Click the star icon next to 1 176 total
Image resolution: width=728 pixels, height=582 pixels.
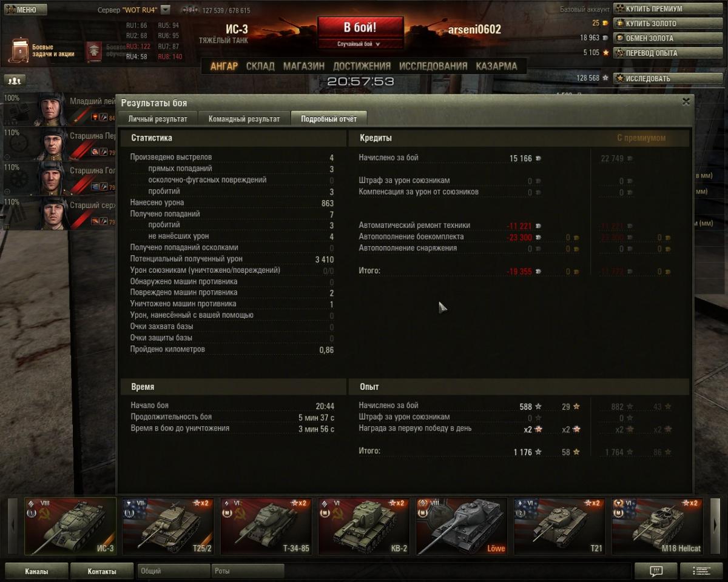coord(538,452)
